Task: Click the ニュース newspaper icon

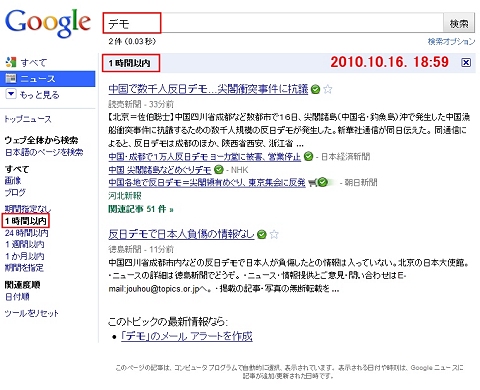Action: 11,79
